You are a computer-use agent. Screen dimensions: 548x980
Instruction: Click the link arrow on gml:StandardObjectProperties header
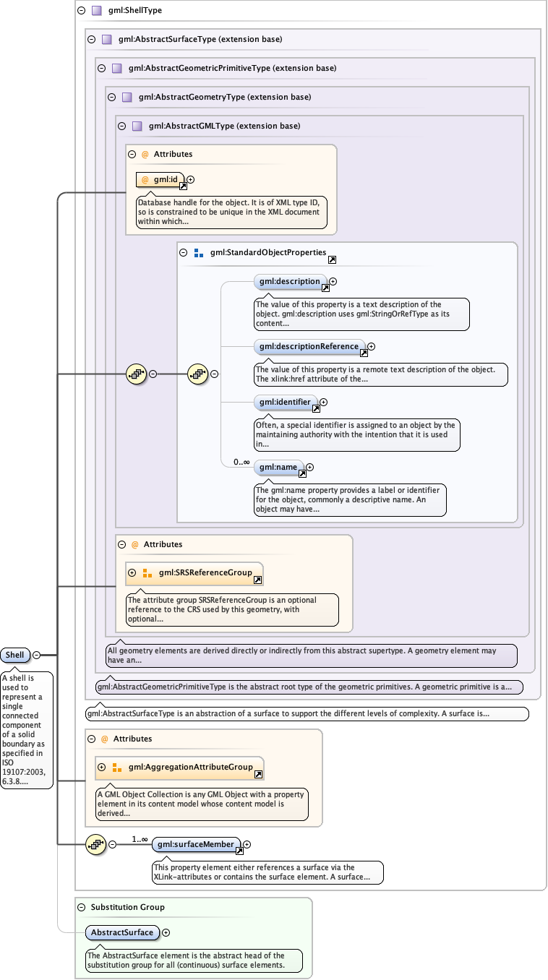coord(331,259)
